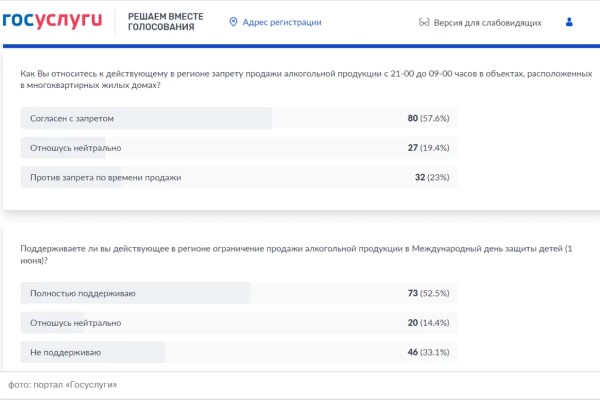Click the question about the 21-00 to 09-00 ban
Viewport: 600px width, 400px height.
[x=300, y=80]
